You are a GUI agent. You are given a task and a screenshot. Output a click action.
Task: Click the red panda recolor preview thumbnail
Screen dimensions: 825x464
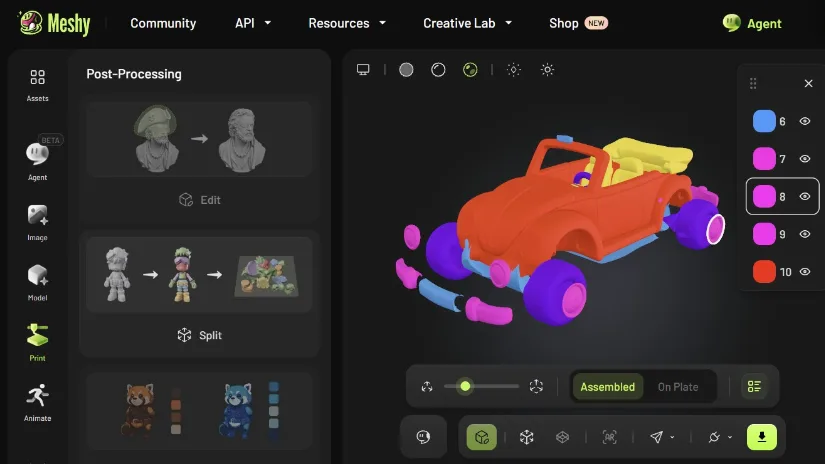pos(199,411)
